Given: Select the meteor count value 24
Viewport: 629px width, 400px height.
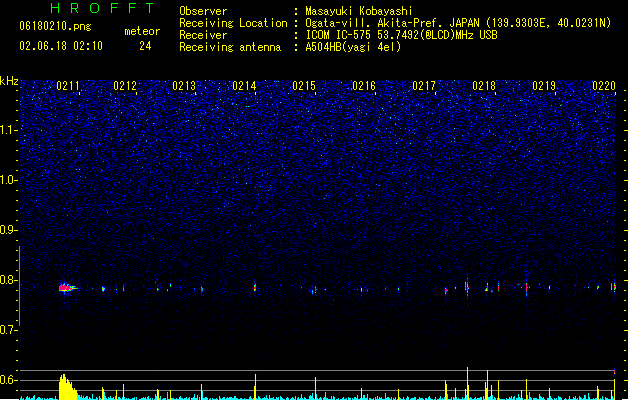Looking at the screenshot, I should (x=145, y=46).
